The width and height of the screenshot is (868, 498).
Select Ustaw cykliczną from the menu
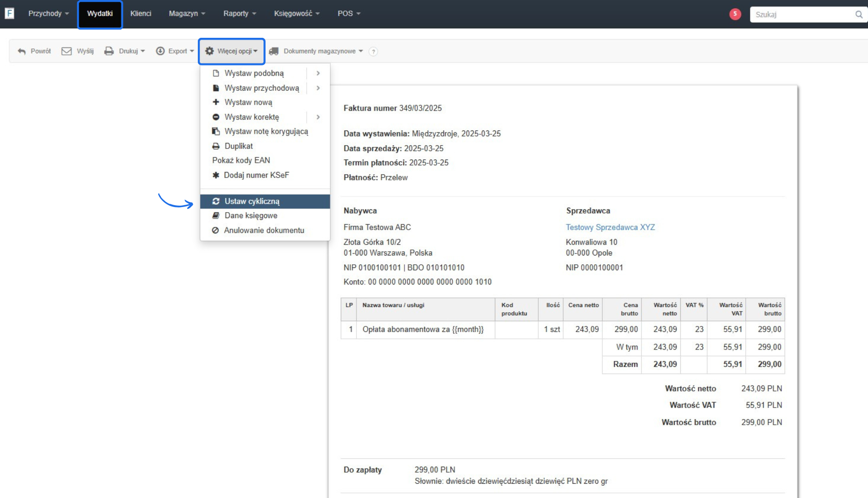tap(252, 202)
